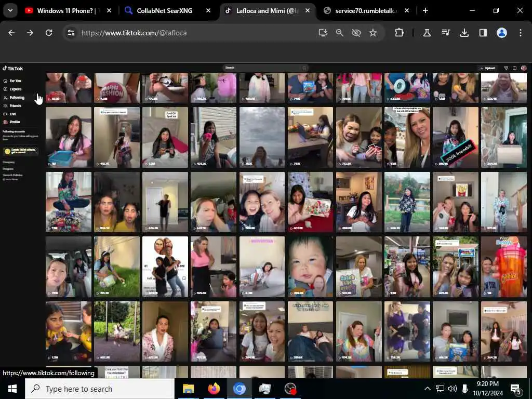The image size is (532, 399).
Task: Open File Explorer from the taskbar
Action: point(188,389)
